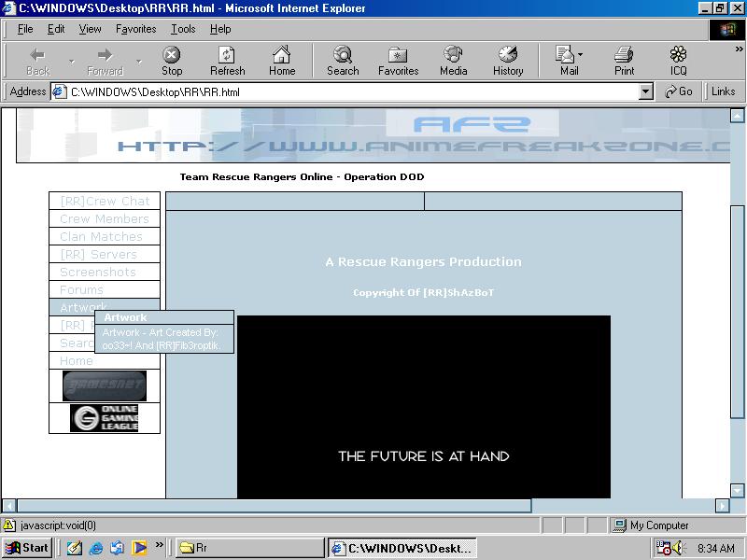Click the Online Gaming League logo

coord(105,418)
